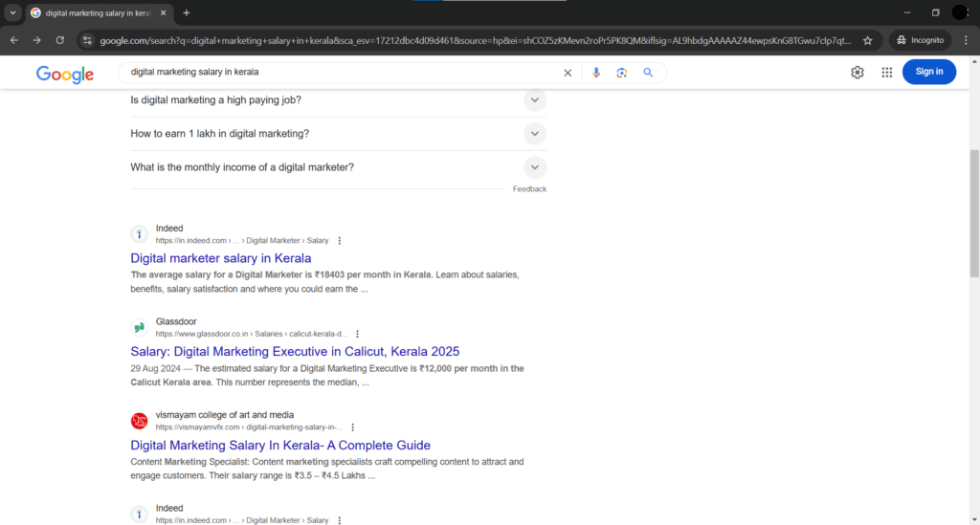This screenshot has width=980, height=525.
Task: Open more options for Glassdoor result
Action: 358,334
